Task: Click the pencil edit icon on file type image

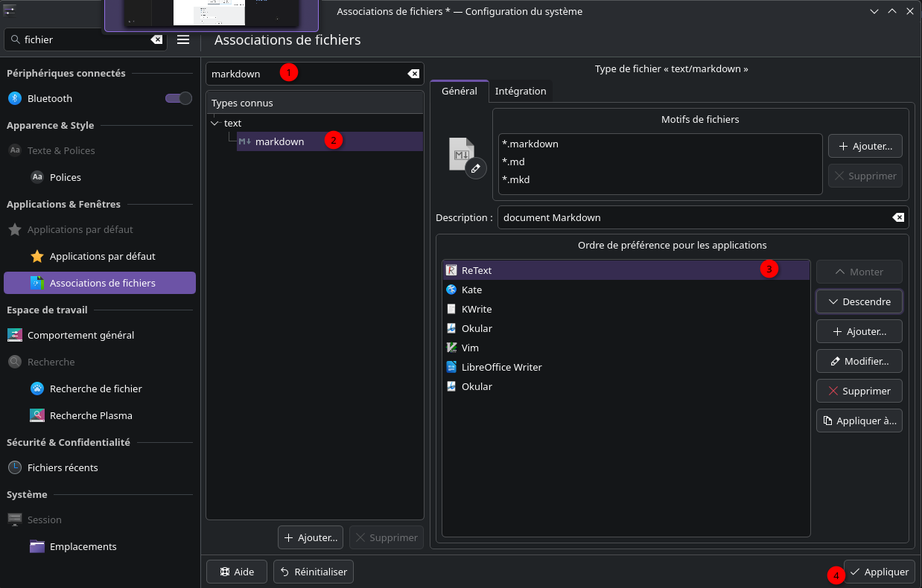Action: point(476,169)
